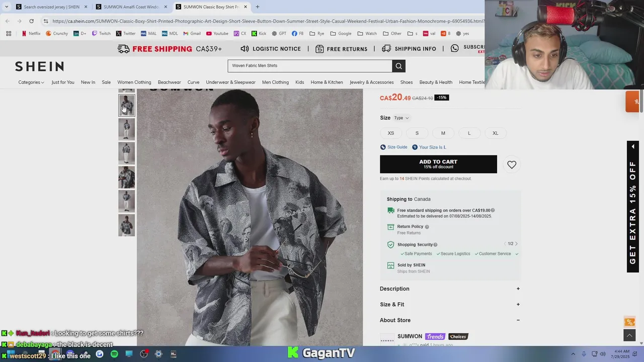This screenshot has width=644, height=362.
Task: Select size XL
Action: tap(495, 133)
